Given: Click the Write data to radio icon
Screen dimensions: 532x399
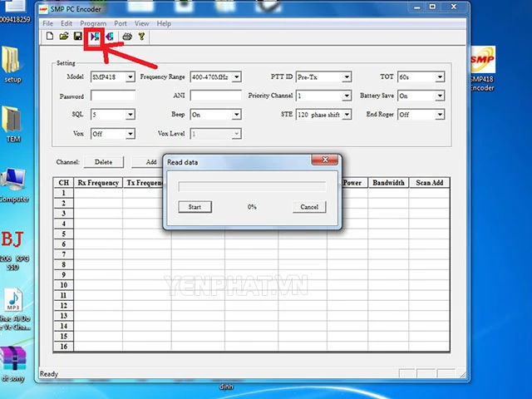Looking at the screenshot, I should pos(109,37).
